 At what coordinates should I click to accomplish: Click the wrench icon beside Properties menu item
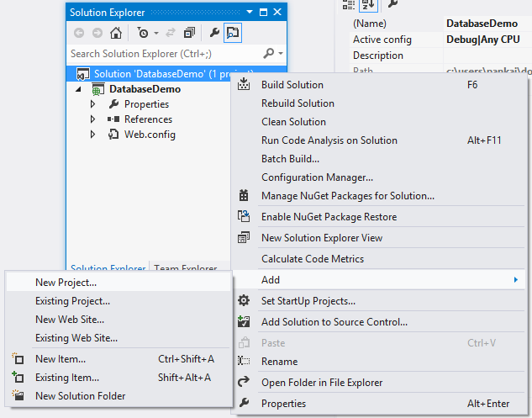[x=244, y=403]
